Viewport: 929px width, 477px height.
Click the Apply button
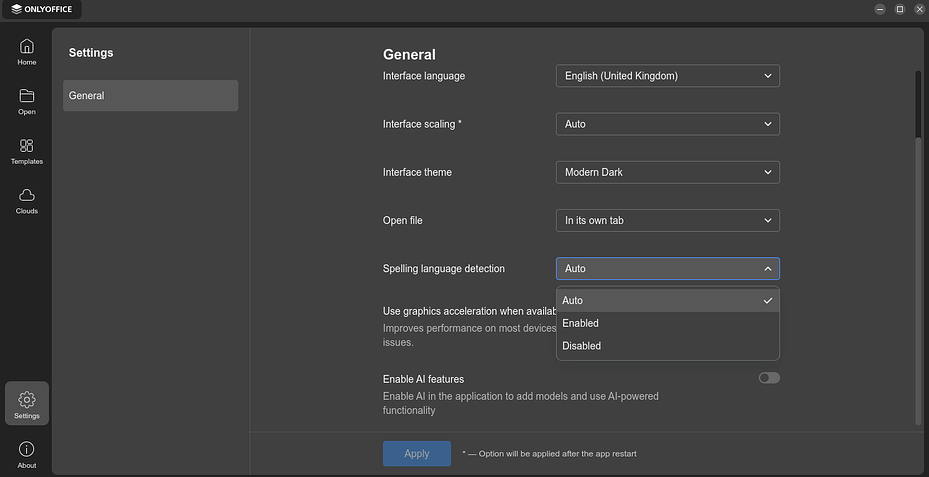417,453
